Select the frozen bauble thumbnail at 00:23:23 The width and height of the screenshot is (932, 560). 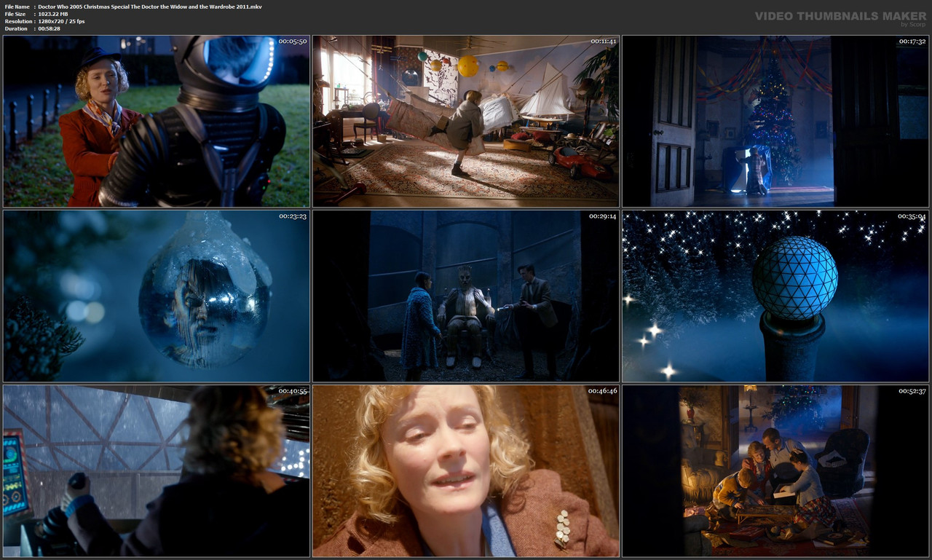point(156,295)
